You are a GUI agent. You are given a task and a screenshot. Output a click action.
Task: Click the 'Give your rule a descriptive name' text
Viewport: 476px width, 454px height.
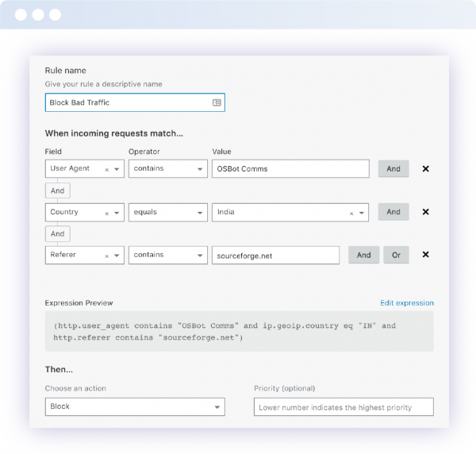[x=103, y=84]
